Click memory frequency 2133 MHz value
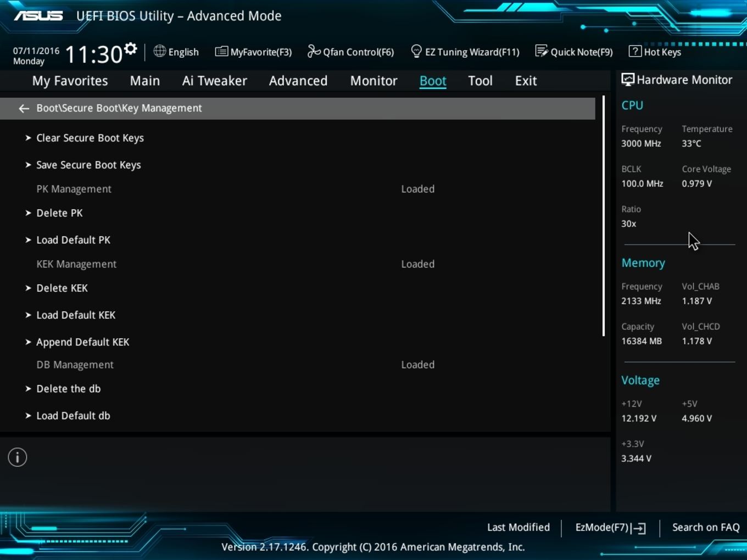The image size is (747, 560). coord(641,301)
